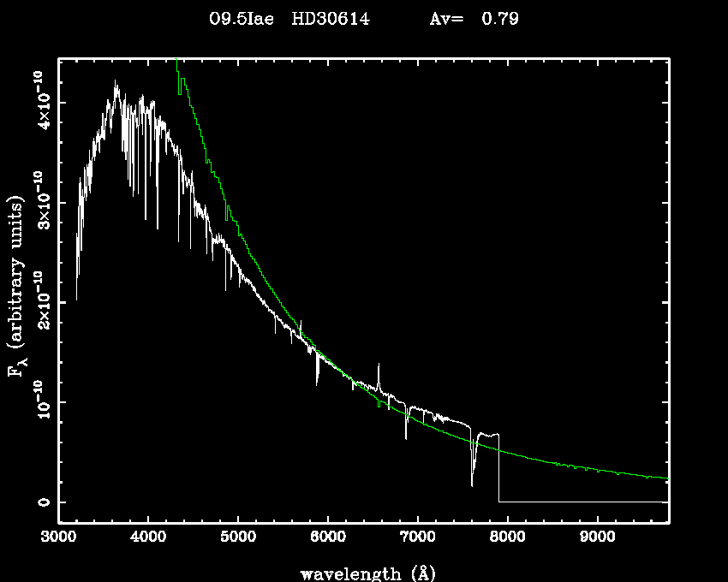Viewport: 728px width, 582px height.
Task: Click the 9000 x-axis tick label
Action: [x=597, y=538]
